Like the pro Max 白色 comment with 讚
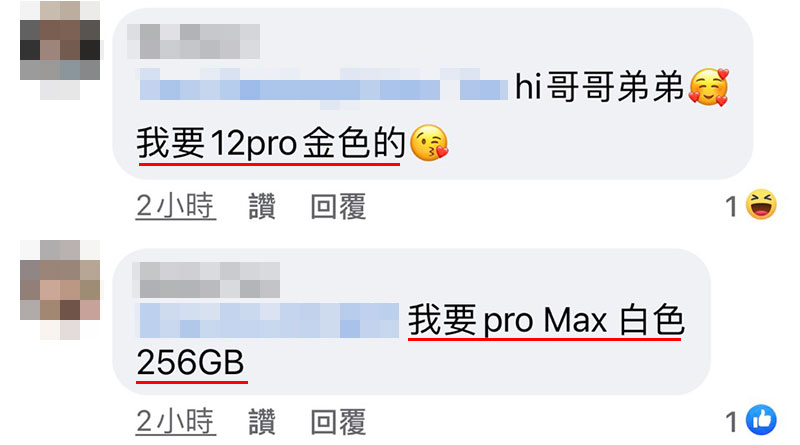The height and width of the screenshot is (445, 800). pyautogui.click(x=262, y=422)
